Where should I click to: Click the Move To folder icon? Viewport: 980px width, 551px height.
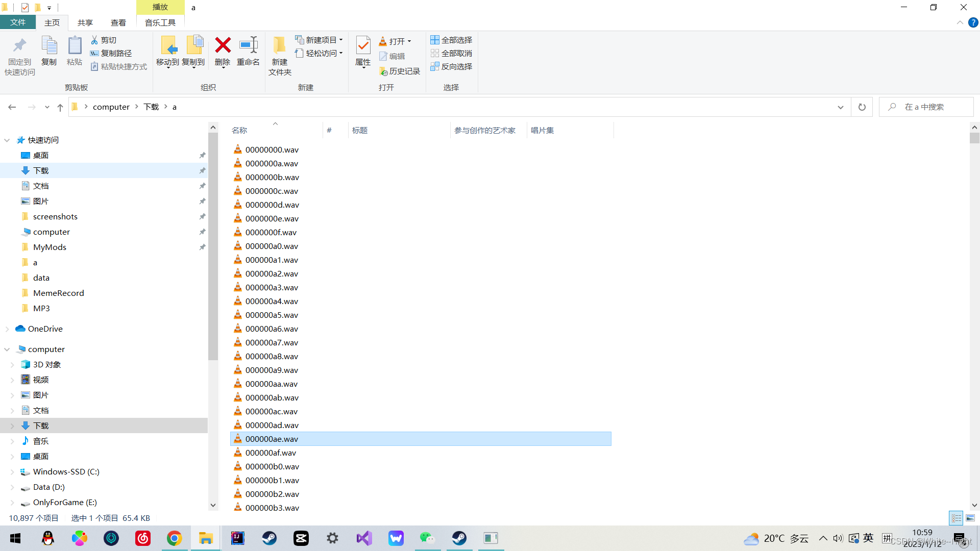pyautogui.click(x=168, y=46)
